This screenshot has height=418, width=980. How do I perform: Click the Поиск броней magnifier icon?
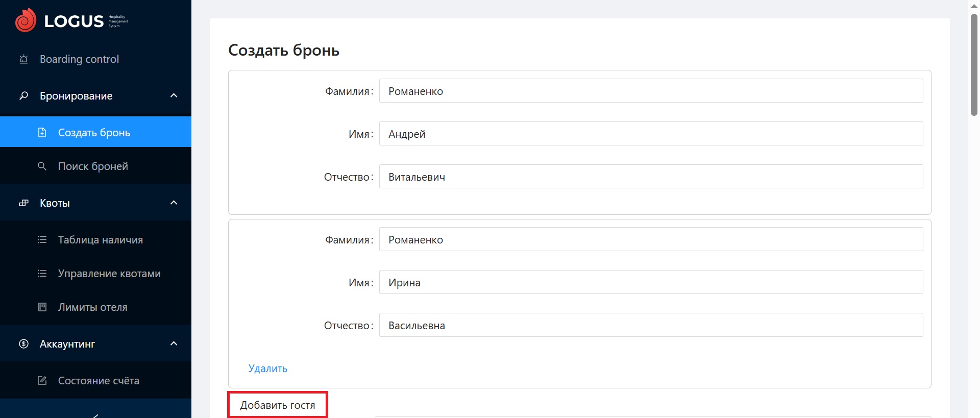coord(42,166)
